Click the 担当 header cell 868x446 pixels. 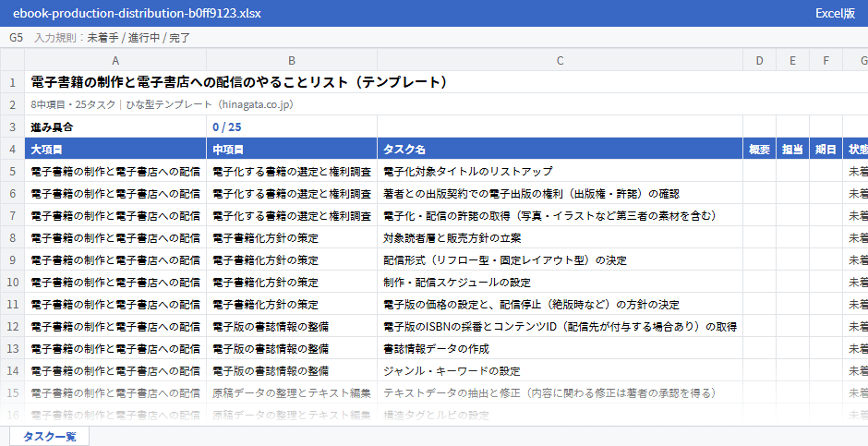pos(792,149)
